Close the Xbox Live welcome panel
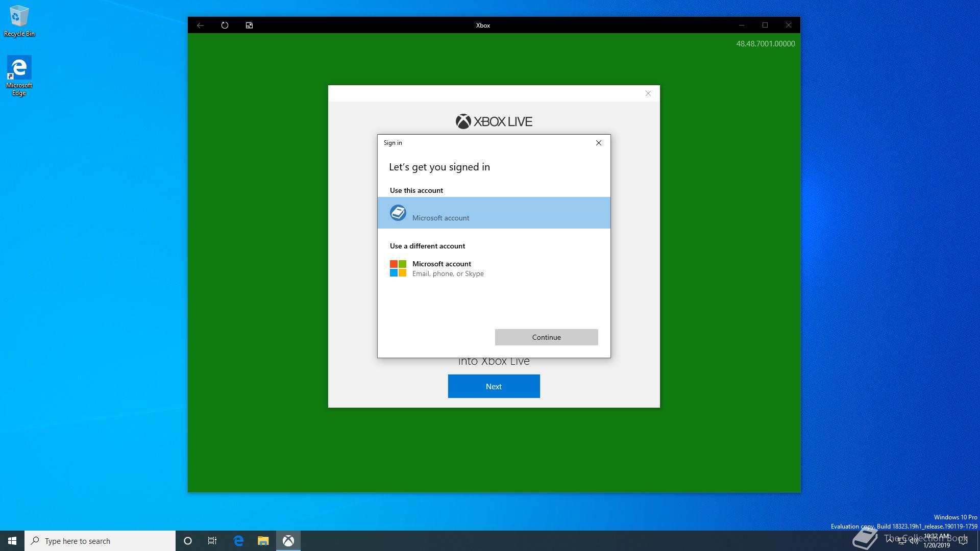Image resolution: width=980 pixels, height=551 pixels. (x=648, y=93)
